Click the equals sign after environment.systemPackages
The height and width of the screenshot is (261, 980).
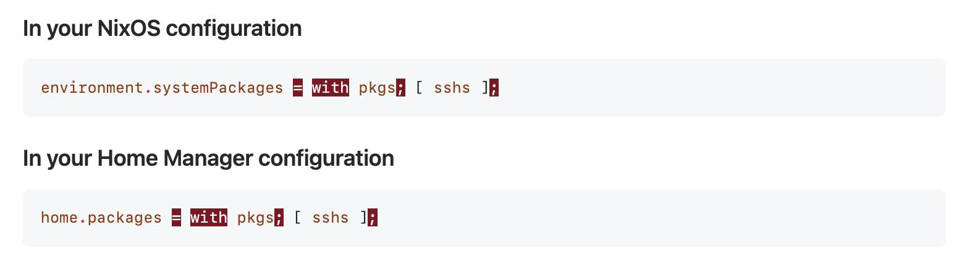tap(298, 88)
